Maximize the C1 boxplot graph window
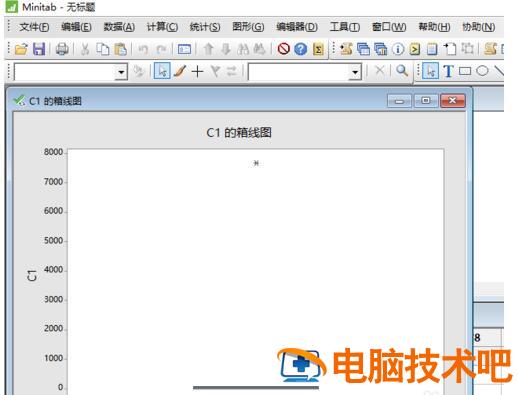The image size is (519, 395). coord(426,101)
